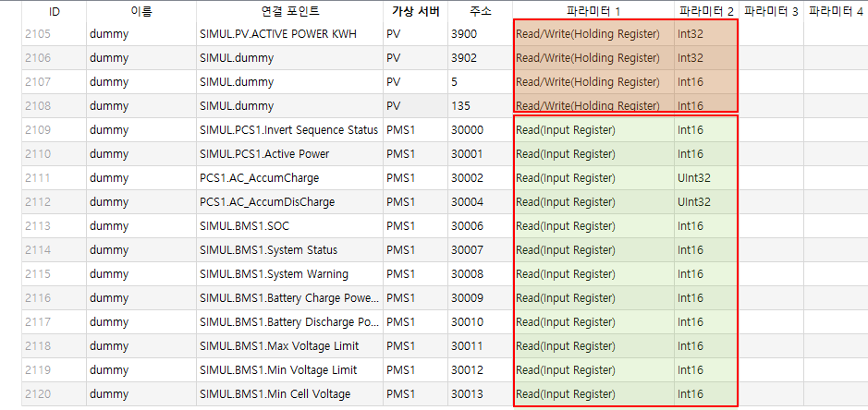Viewport: 868px width, 410px height.
Task: Click the 파라미터 1 column header
Action: 593,11
